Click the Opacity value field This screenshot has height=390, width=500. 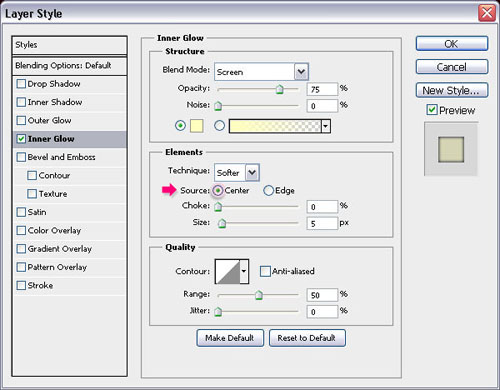[322, 89]
